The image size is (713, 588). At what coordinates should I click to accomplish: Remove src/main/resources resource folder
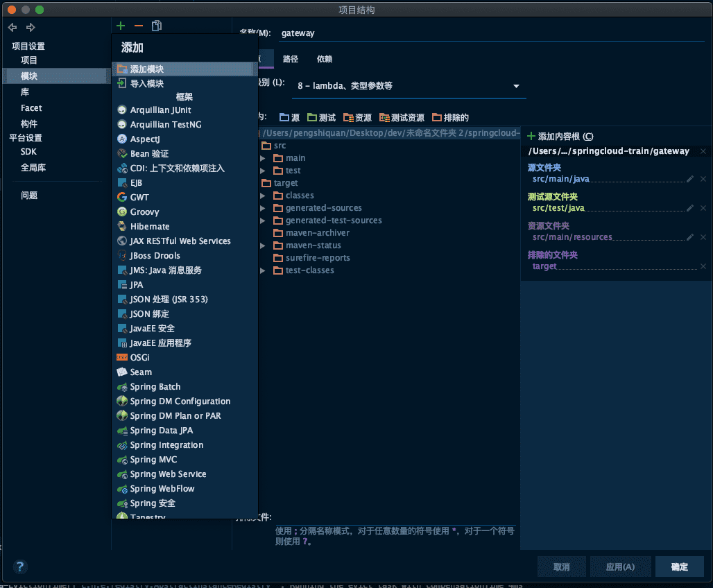click(x=703, y=237)
